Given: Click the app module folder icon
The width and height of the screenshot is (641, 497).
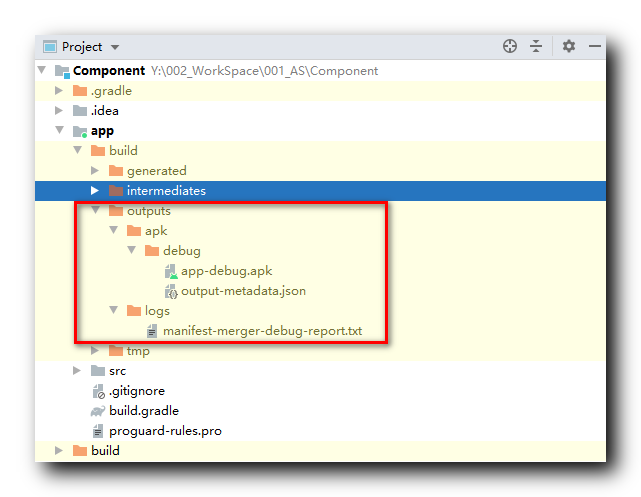Looking at the screenshot, I should click(80, 131).
